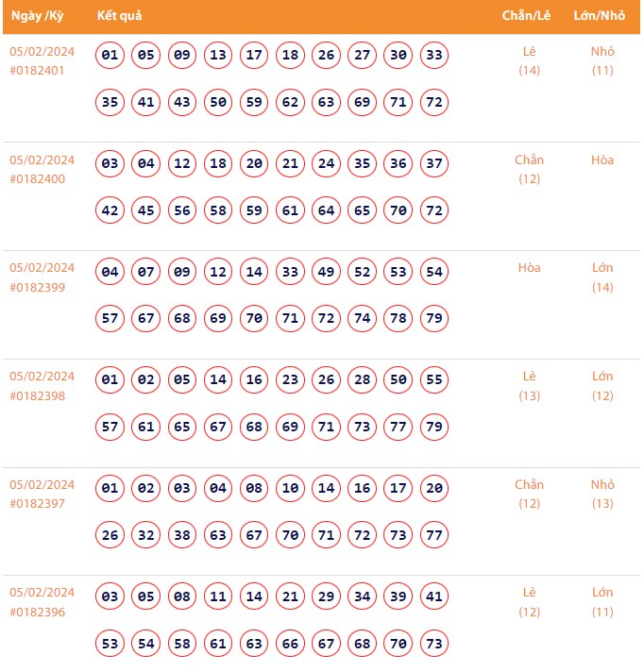Image resolution: width=644 pixels, height=672 pixels.
Task: Open draw #0182400 link
Action: (x=37, y=179)
